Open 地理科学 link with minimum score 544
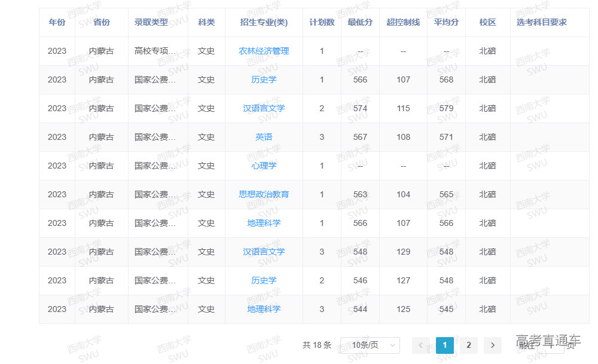This screenshot has width=598, height=364. click(x=264, y=310)
